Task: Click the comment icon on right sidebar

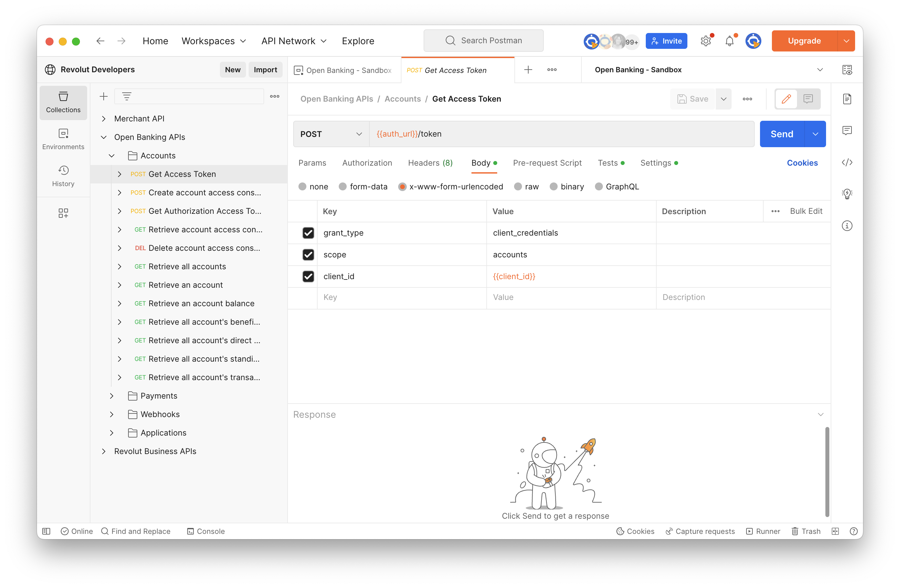Action: pos(848,131)
